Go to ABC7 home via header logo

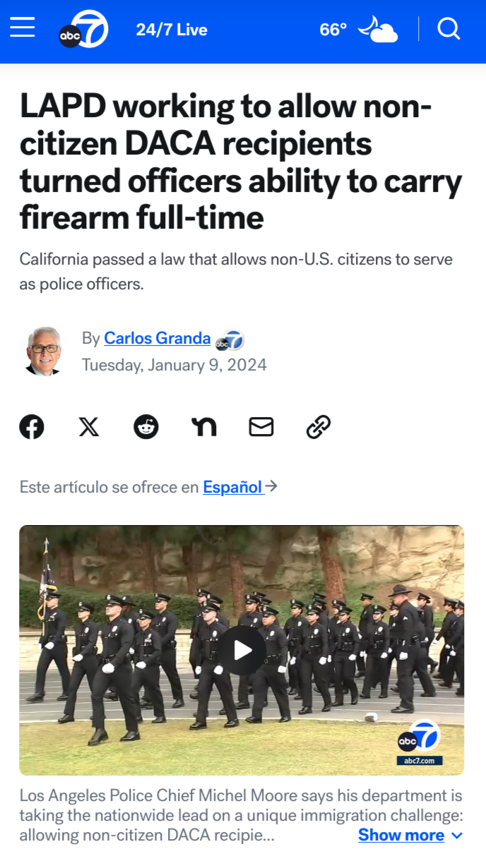pyautogui.click(x=83, y=30)
